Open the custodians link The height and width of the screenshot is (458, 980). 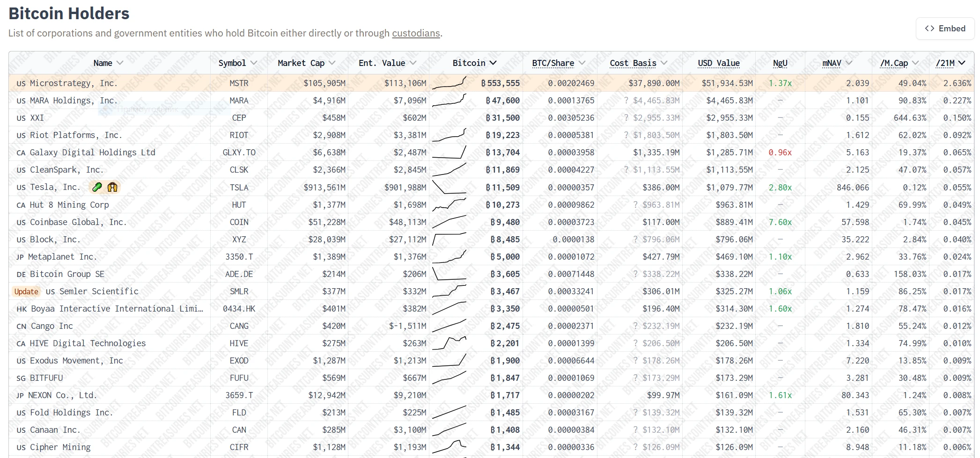[x=416, y=33]
